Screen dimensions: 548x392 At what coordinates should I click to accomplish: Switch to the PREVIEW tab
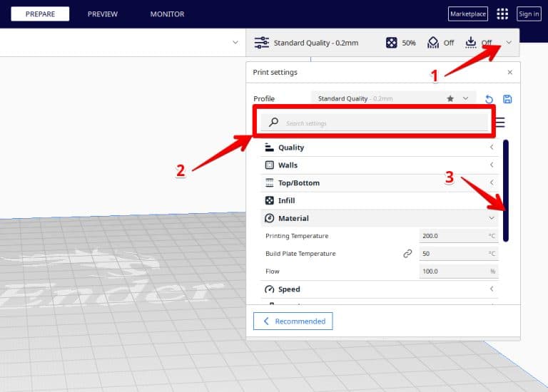(102, 14)
